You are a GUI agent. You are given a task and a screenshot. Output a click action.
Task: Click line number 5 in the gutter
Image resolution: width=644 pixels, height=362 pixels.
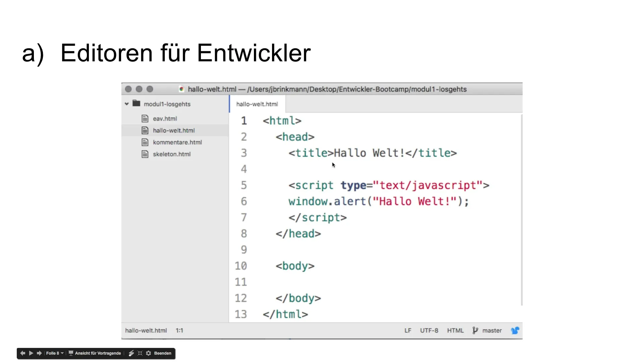[244, 185]
